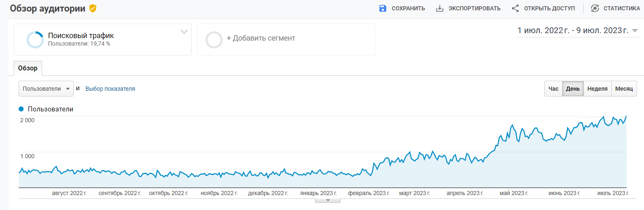Switch chart granularity to Неделя
Screen dimensions: 644x210
point(597,89)
